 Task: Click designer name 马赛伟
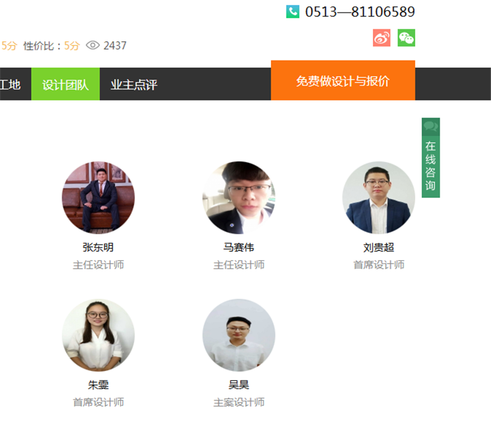238,247
